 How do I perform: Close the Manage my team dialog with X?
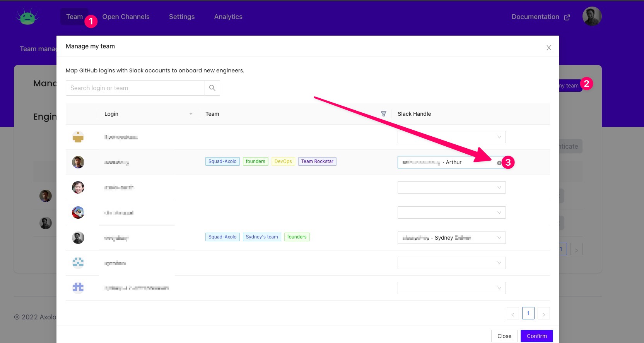click(x=548, y=48)
